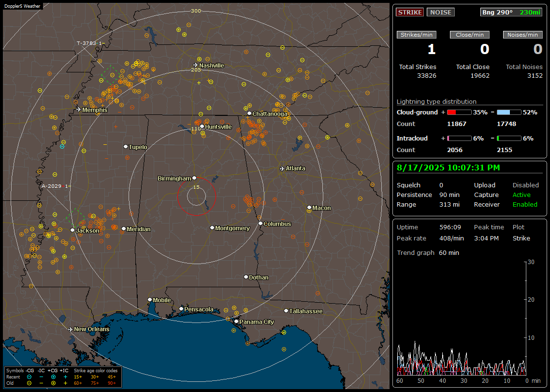Screen dimensions: 550x392
Task: Click the Upload status Disabled
Action: pyautogui.click(x=525, y=185)
